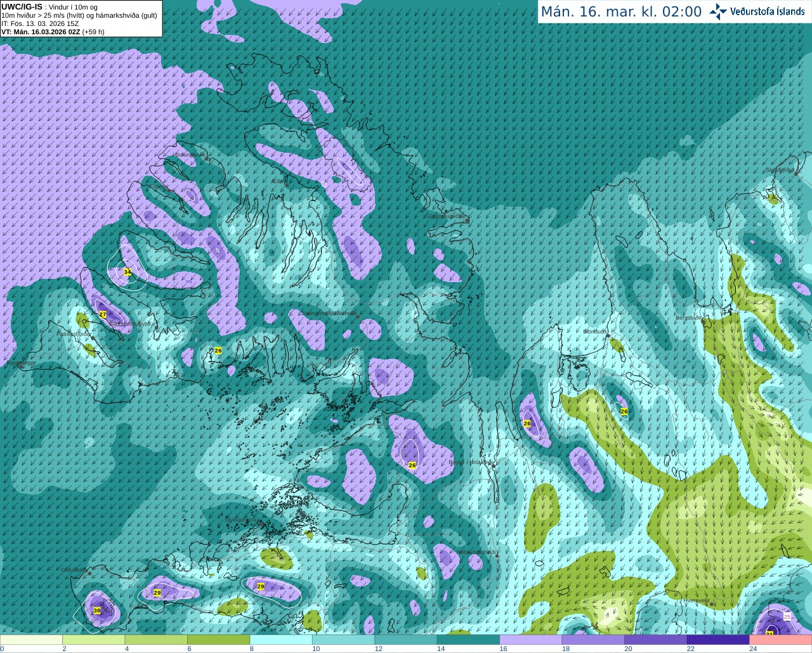Click the legend tick value 8
The image size is (812, 653).
click(x=252, y=649)
